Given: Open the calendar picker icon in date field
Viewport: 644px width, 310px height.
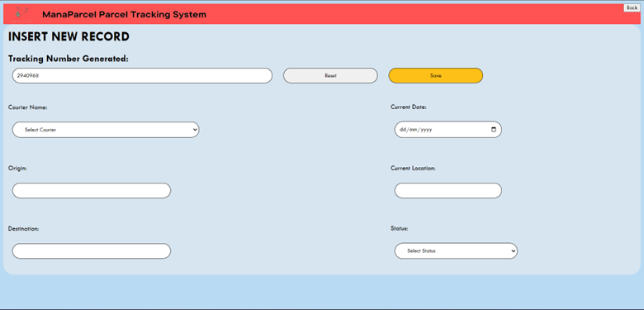Looking at the screenshot, I should pos(494,130).
